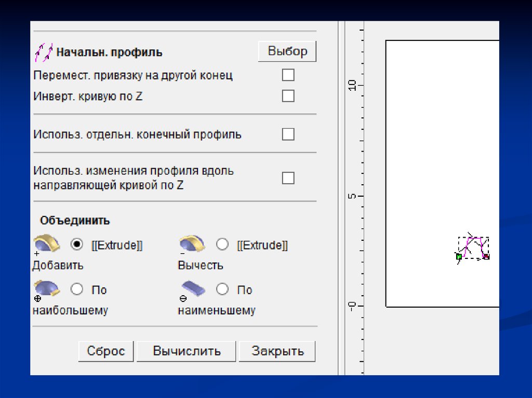Viewport: 532px width, 398px height.
Task: Click the start profile curve icon
Action: pos(44,52)
